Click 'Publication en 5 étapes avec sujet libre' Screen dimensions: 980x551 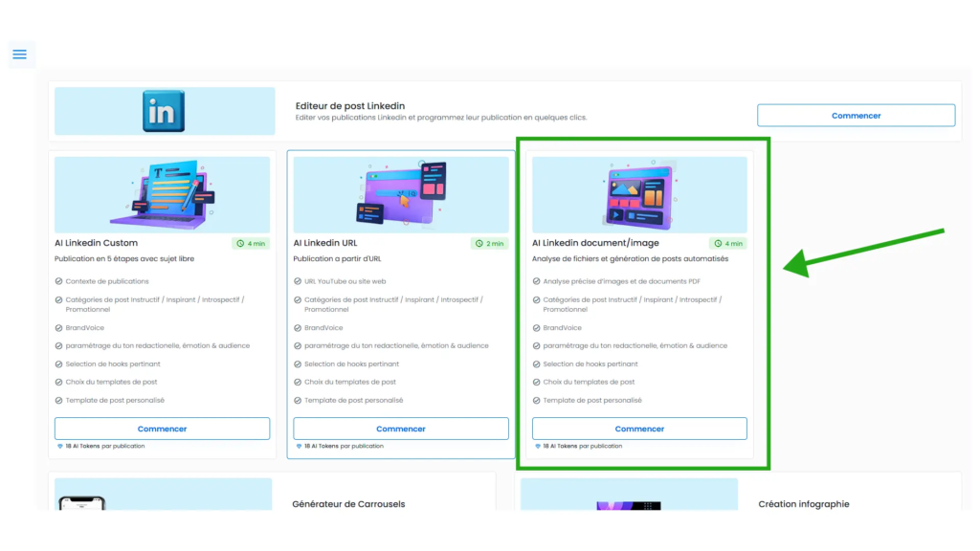click(124, 258)
